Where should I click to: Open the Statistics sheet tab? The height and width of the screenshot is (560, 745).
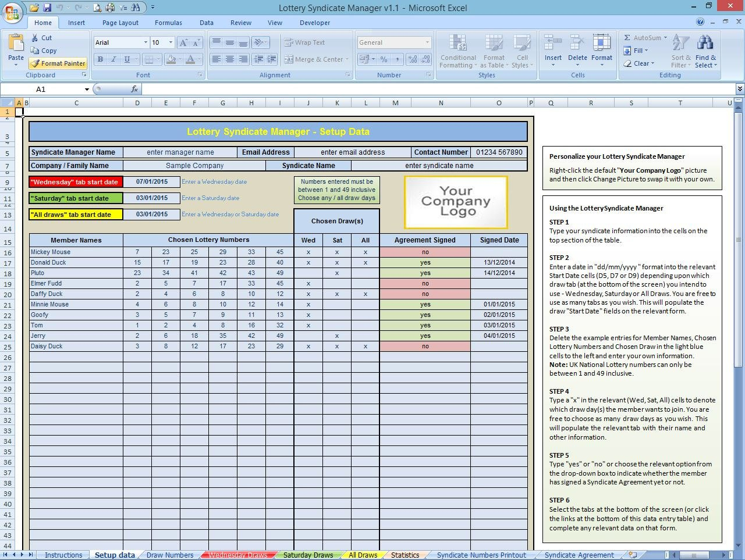point(405,555)
